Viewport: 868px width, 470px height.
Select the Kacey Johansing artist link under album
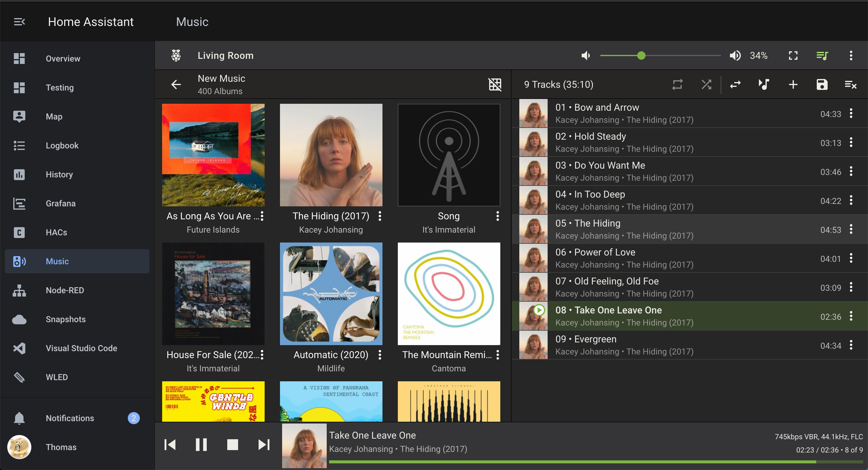pyautogui.click(x=331, y=230)
